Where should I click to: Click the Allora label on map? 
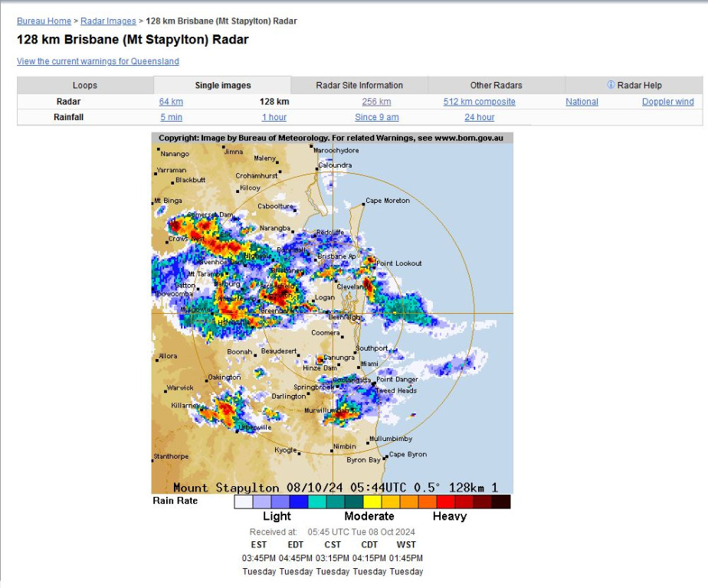pos(168,356)
